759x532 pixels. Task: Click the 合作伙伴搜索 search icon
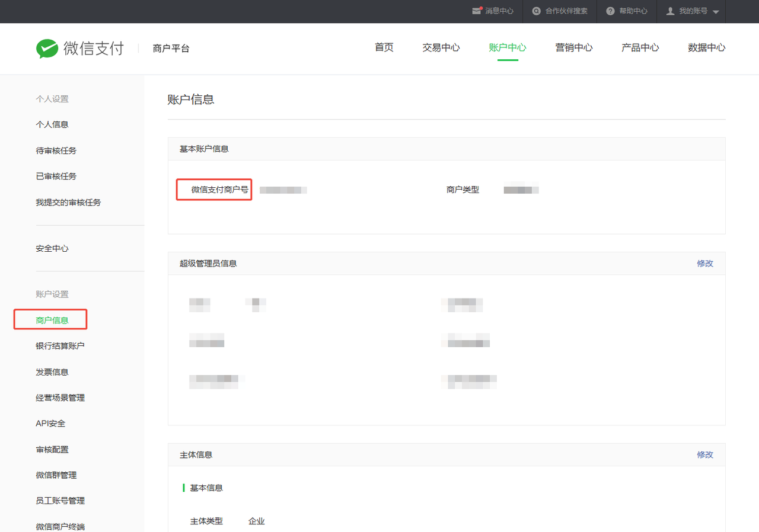pyautogui.click(x=537, y=11)
